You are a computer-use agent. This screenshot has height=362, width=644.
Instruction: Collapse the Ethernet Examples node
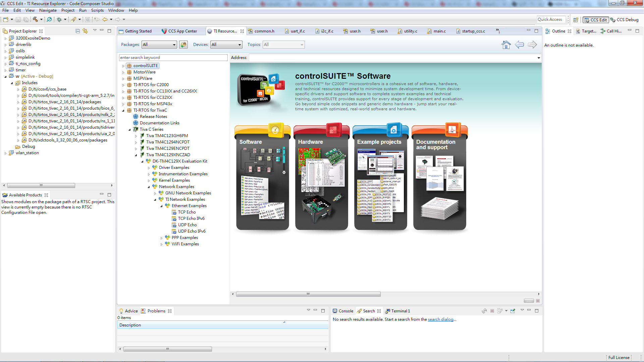(x=161, y=206)
